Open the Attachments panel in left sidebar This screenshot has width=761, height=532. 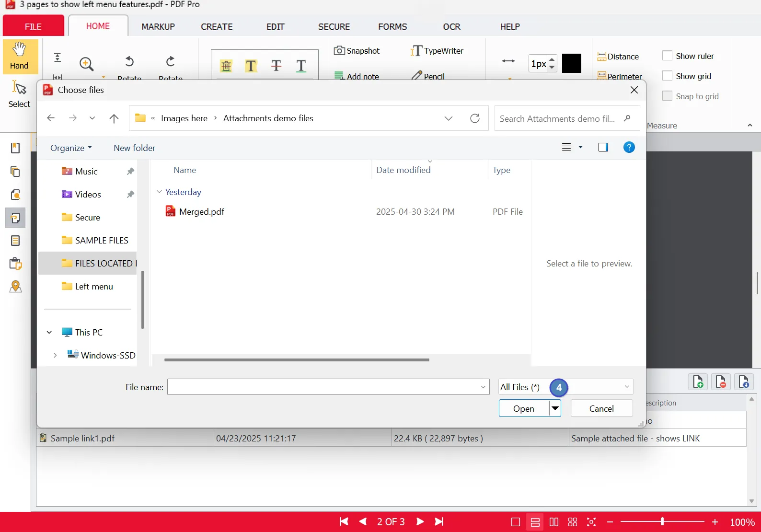(15, 218)
